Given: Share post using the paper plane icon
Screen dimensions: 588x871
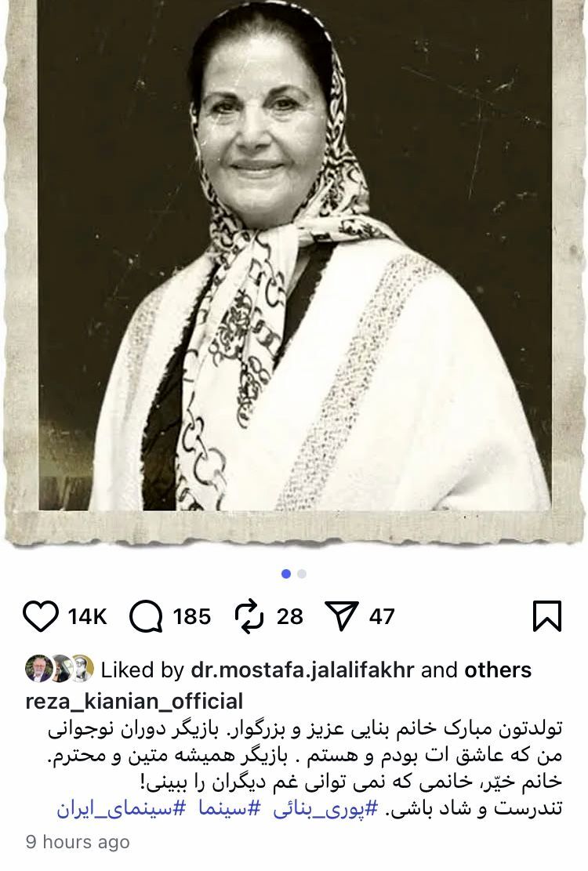Looking at the screenshot, I should click(x=342, y=616).
